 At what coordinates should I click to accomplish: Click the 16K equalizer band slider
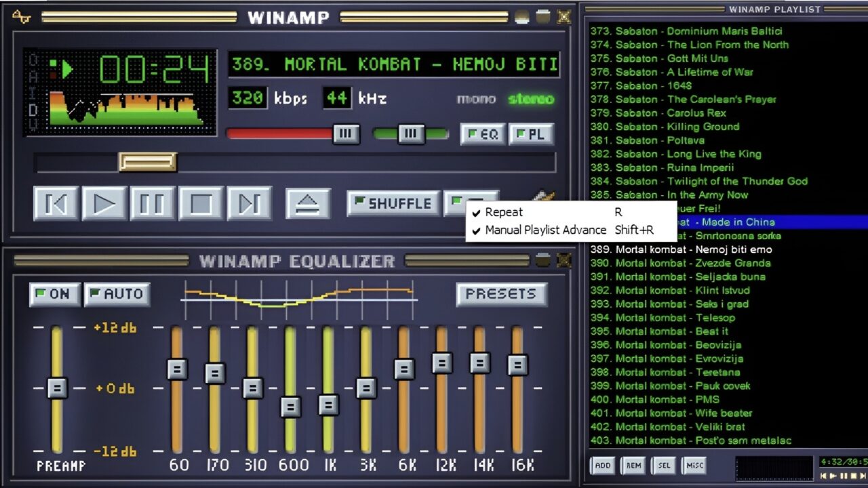pos(517,365)
